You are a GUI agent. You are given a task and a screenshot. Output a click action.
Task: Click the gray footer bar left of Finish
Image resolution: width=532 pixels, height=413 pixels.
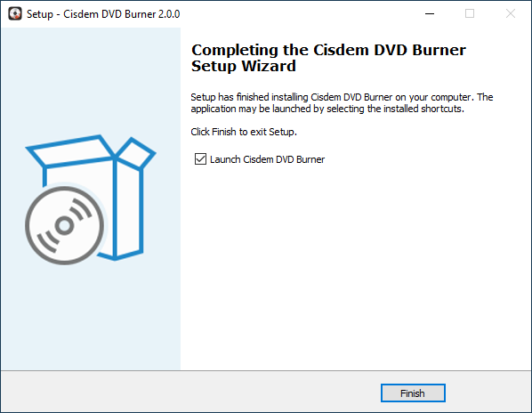(x=190, y=392)
